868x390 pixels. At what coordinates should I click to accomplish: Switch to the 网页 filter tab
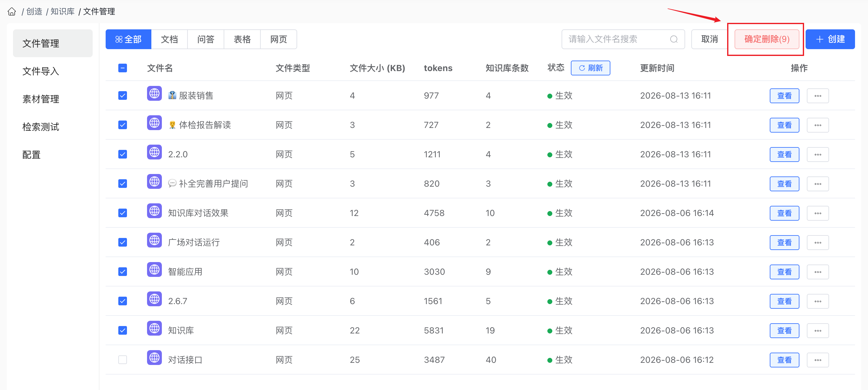279,40
